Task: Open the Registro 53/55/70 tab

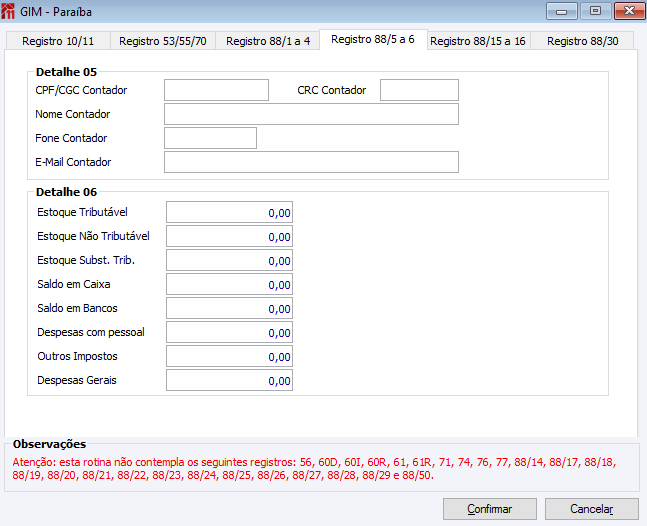Action: coord(163,41)
